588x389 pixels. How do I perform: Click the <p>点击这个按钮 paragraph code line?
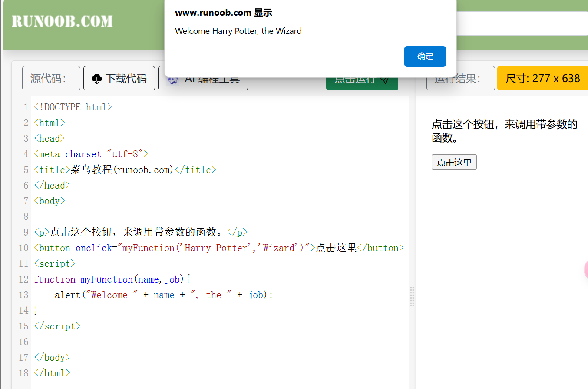(140, 232)
